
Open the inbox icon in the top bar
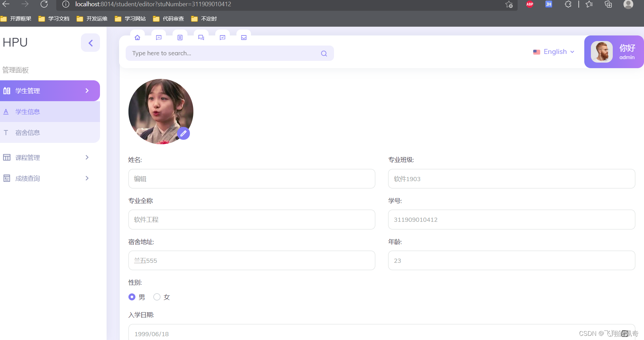[x=243, y=38]
